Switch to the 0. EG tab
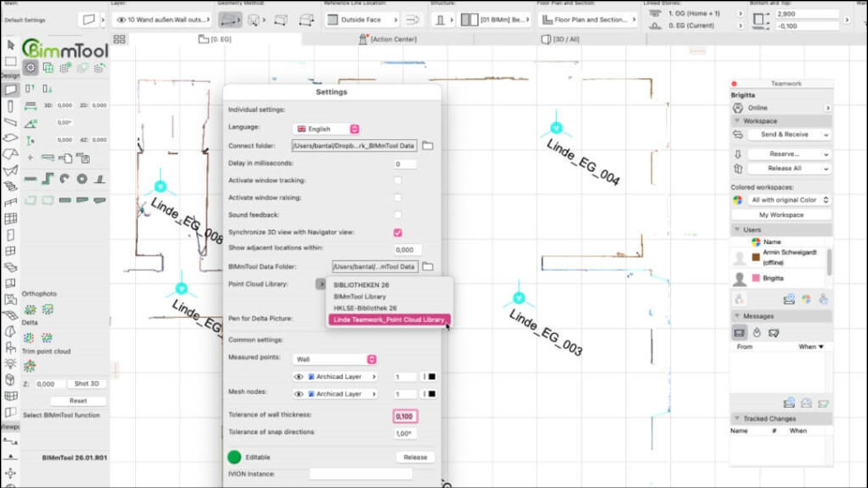The image size is (868, 488). click(x=214, y=39)
